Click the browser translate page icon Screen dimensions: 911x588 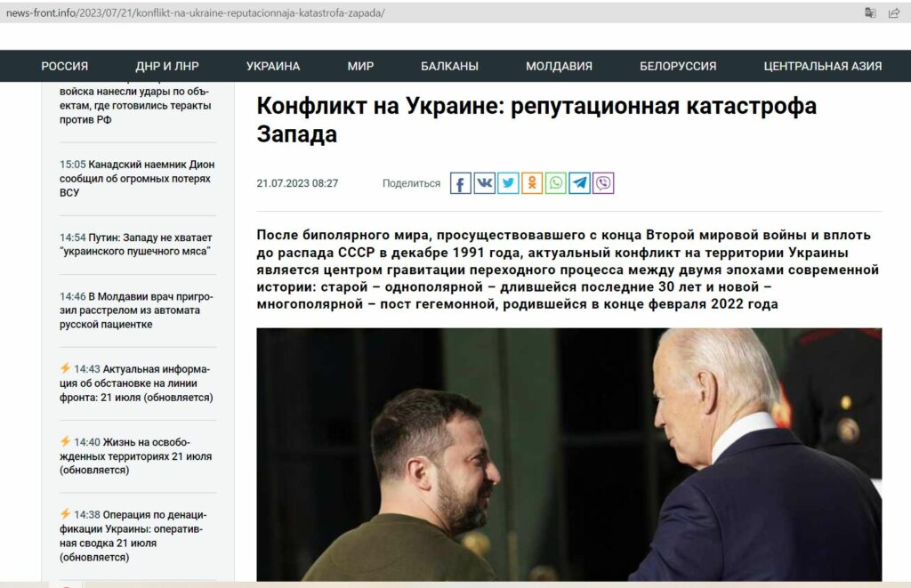click(870, 12)
